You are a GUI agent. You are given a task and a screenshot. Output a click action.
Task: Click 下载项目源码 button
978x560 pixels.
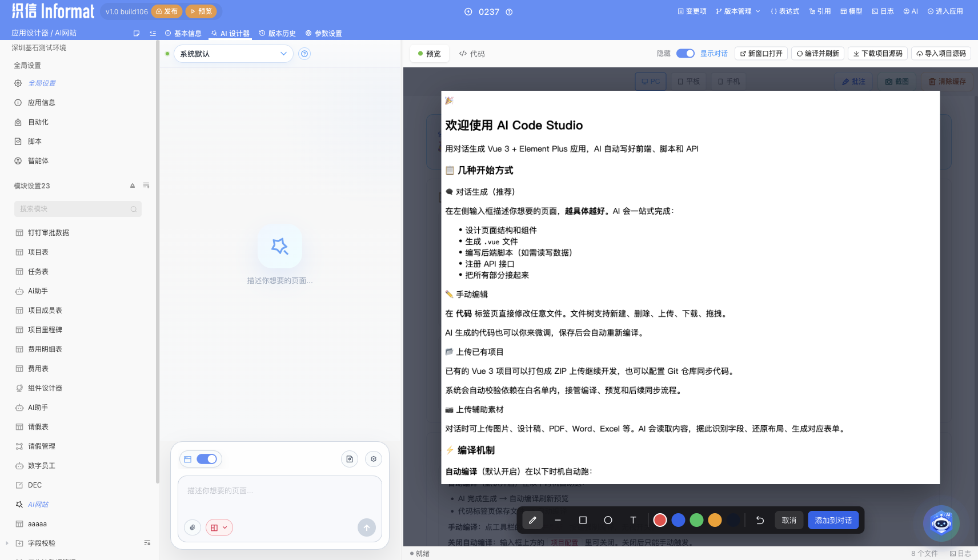tap(877, 54)
